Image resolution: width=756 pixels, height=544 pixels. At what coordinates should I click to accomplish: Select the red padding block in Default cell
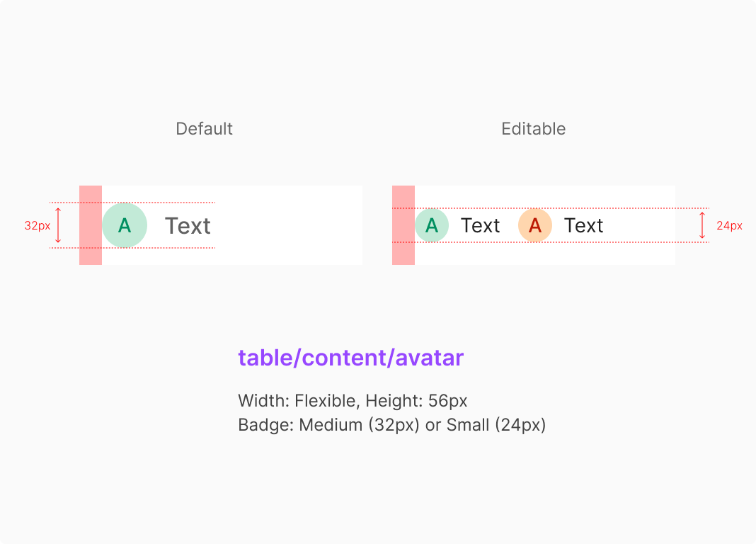point(91,225)
